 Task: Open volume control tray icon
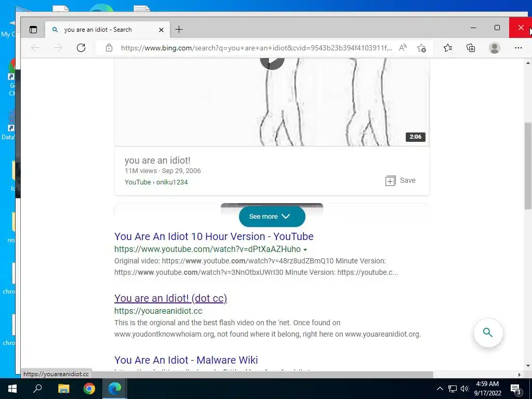pos(464,389)
